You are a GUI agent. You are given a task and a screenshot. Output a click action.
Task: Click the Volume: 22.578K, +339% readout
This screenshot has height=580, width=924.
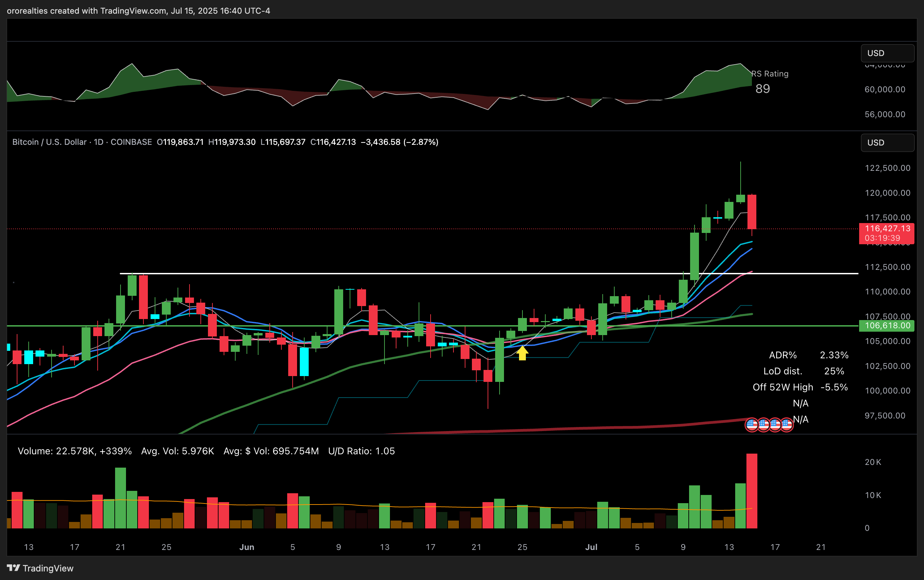click(75, 451)
